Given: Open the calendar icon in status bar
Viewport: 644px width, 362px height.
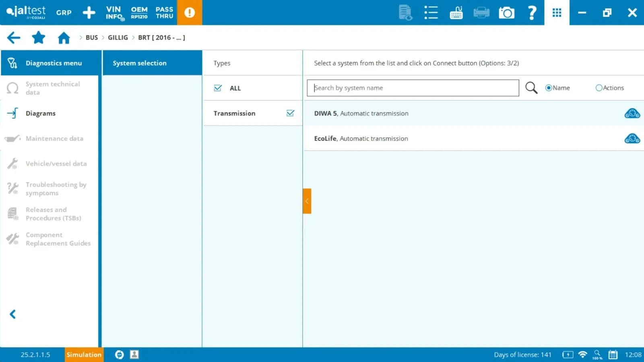Looking at the screenshot, I should tap(613, 354).
